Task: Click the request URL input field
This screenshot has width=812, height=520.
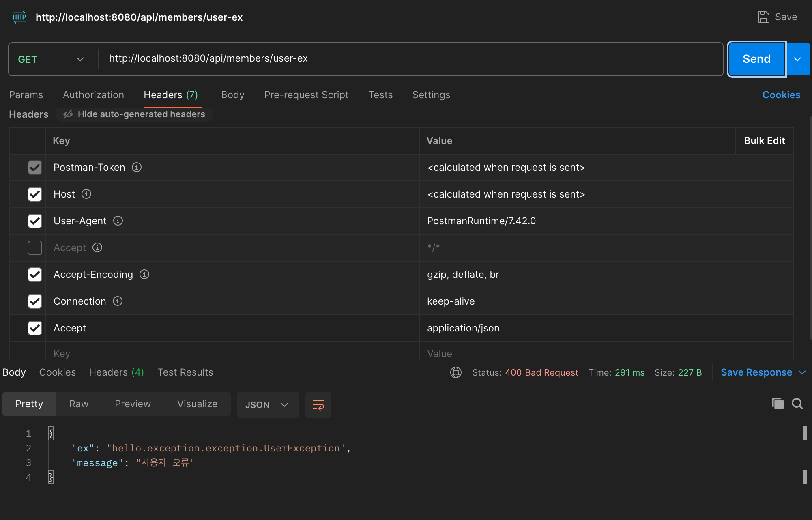Action: 406,59
